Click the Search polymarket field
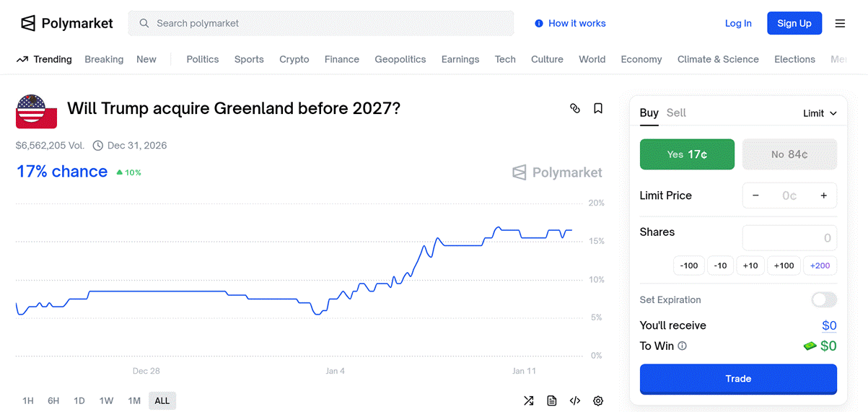The width and height of the screenshot is (868, 412). pos(321,23)
